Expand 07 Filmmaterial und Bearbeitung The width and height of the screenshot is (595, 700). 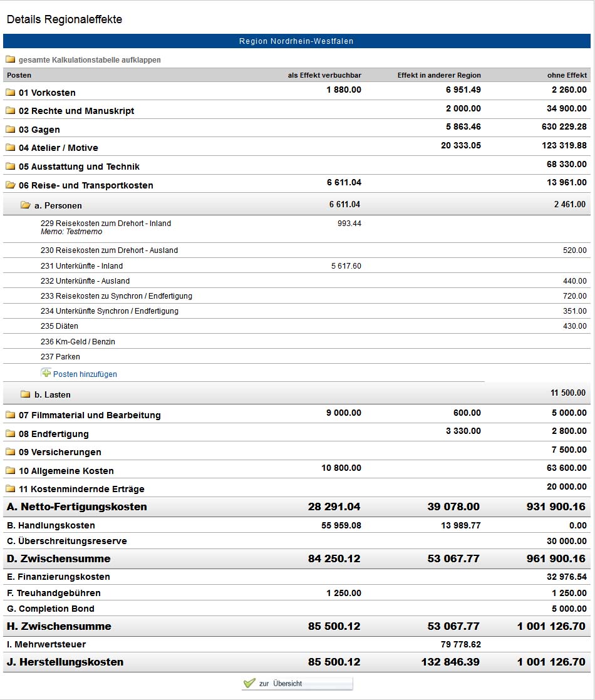point(90,415)
